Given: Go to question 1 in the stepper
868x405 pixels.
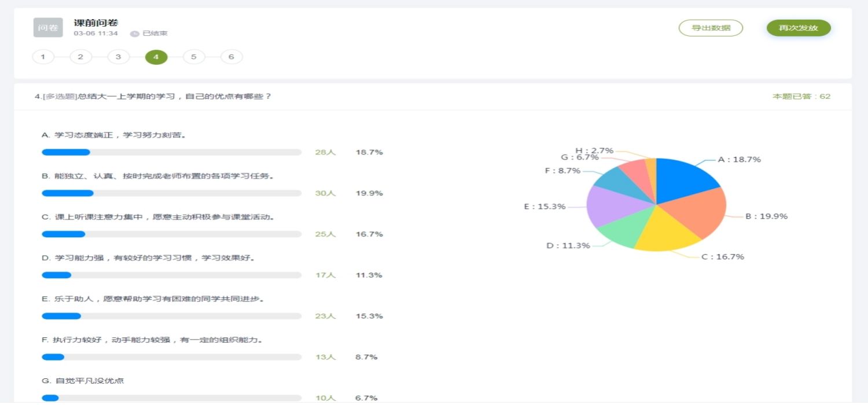Looking at the screenshot, I should point(43,57).
